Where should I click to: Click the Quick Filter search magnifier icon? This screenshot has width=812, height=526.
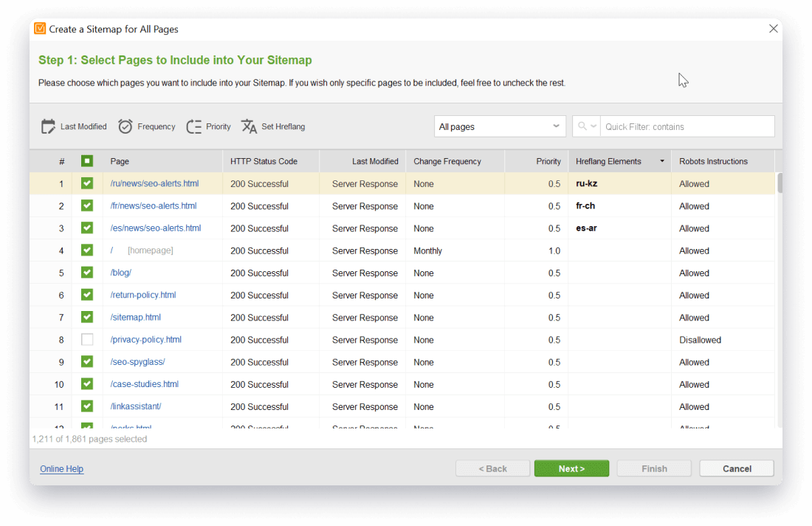click(582, 126)
